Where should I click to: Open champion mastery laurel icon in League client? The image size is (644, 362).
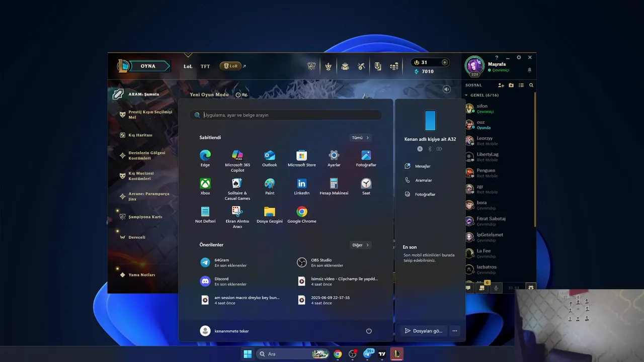[x=329, y=66]
